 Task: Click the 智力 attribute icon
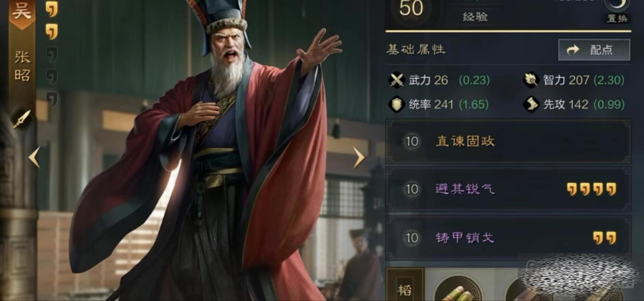point(531,80)
